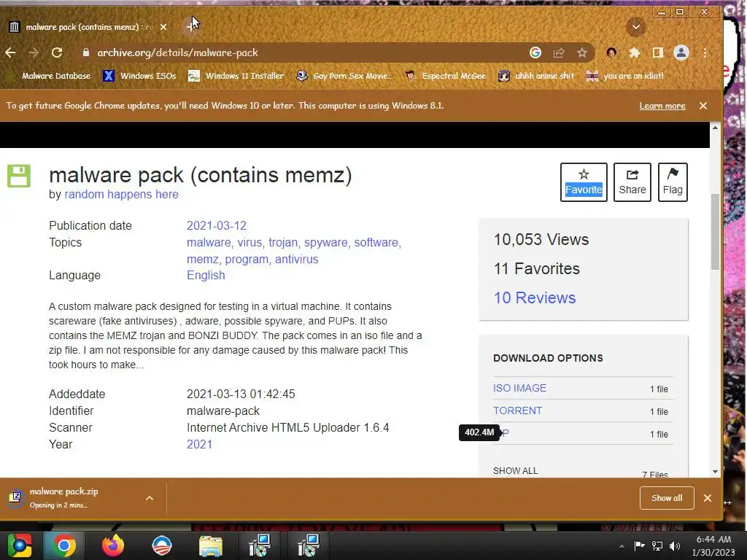
Task: Open the Windows ISOs bookmark
Action: click(139, 76)
